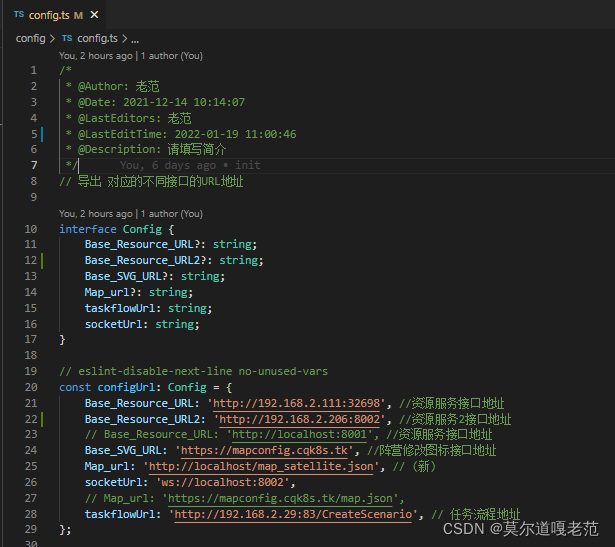Click the Config type name on line 10
This screenshot has height=547, width=615.
[x=141, y=229]
